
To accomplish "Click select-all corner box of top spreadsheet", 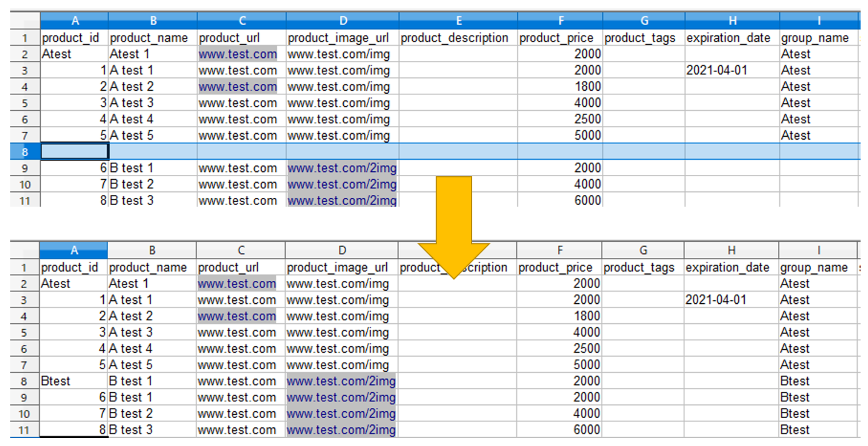I will coord(25,20).
